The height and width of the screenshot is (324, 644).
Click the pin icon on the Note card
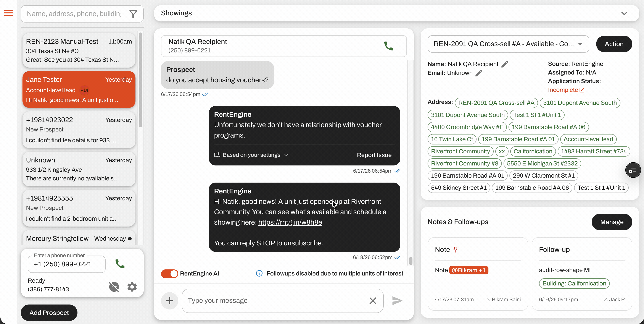[455, 249]
